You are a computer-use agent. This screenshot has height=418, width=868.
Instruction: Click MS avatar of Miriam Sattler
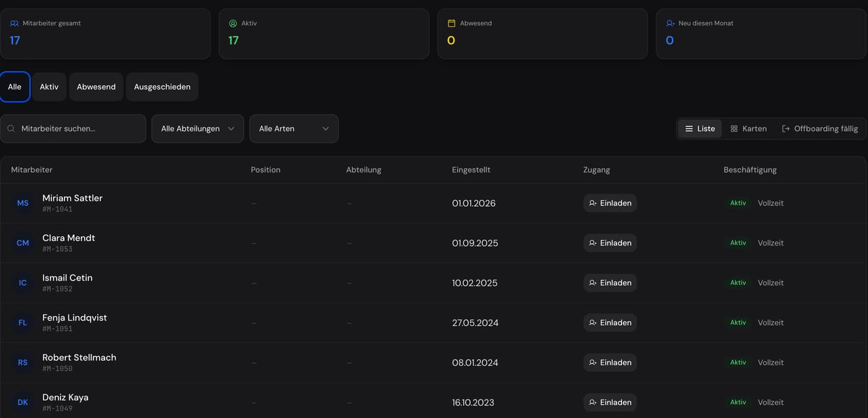pyautogui.click(x=23, y=203)
